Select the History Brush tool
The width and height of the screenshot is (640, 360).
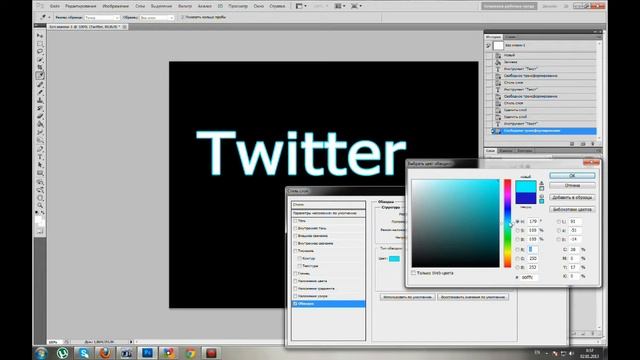tap(40, 108)
